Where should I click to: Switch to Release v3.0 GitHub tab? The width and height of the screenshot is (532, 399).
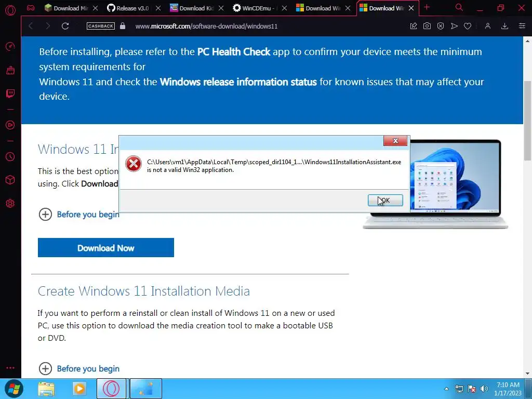(129, 8)
